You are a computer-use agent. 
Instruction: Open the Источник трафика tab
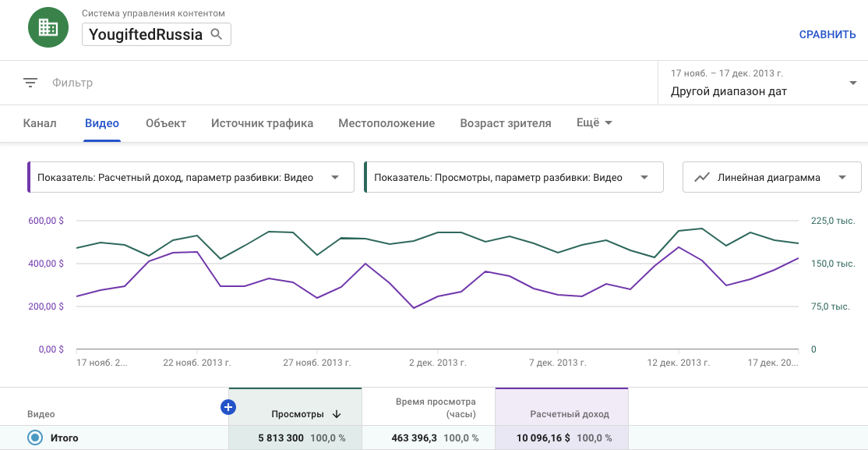tap(260, 122)
